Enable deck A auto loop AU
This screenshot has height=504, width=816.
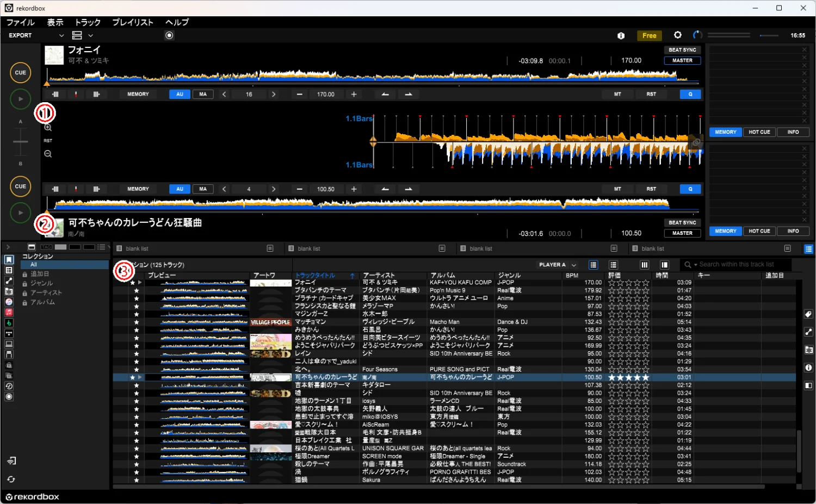click(x=180, y=94)
